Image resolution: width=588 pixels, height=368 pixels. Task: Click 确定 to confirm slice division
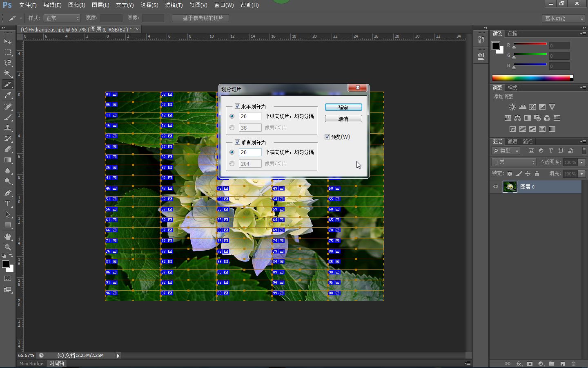tap(343, 107)
